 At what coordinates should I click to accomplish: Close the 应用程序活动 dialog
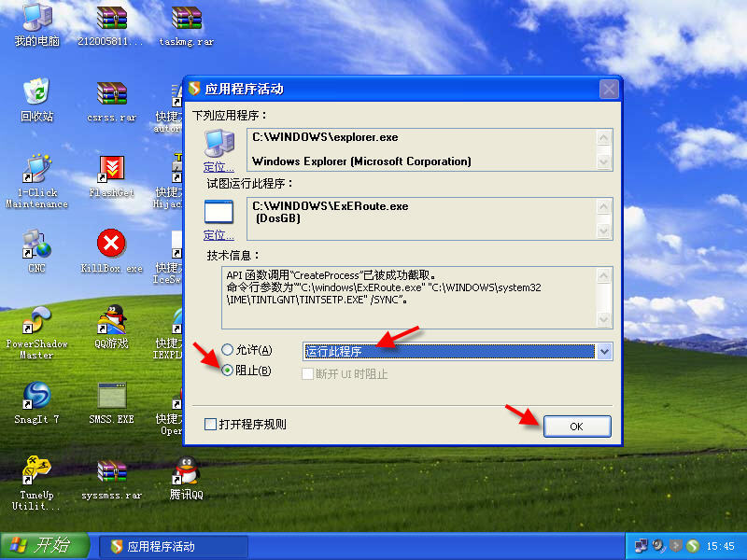609,89
